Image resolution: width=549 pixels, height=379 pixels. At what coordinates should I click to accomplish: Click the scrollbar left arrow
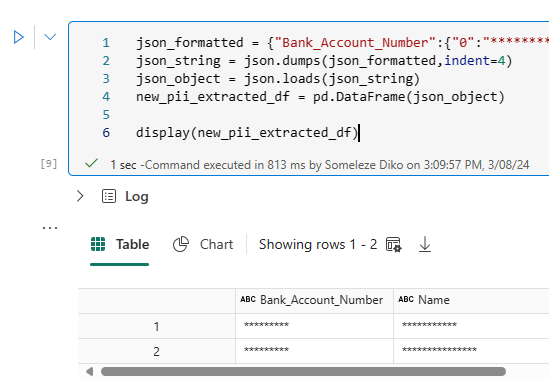click(x=90, y=371)
